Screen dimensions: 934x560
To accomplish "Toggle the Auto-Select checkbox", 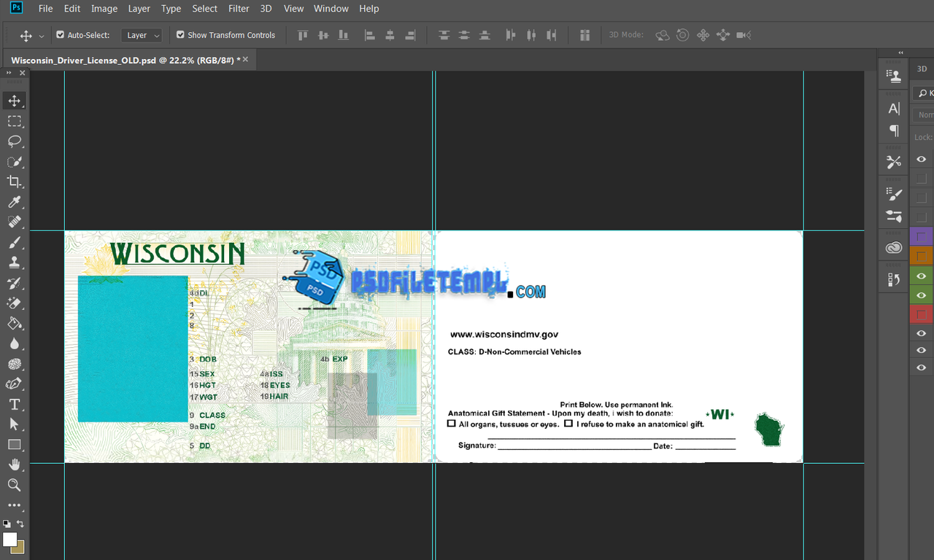I will 61,34.
